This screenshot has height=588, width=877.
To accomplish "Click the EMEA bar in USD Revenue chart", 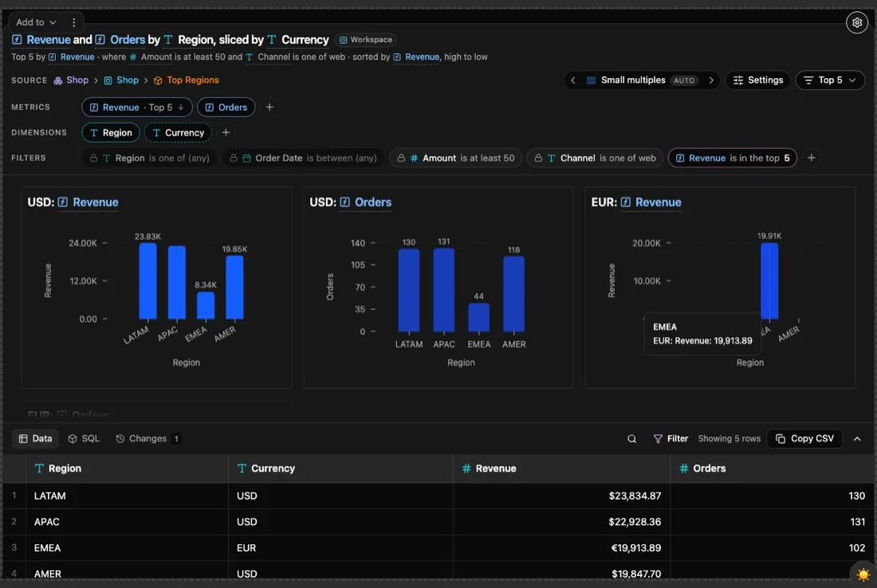I will 205,306.
